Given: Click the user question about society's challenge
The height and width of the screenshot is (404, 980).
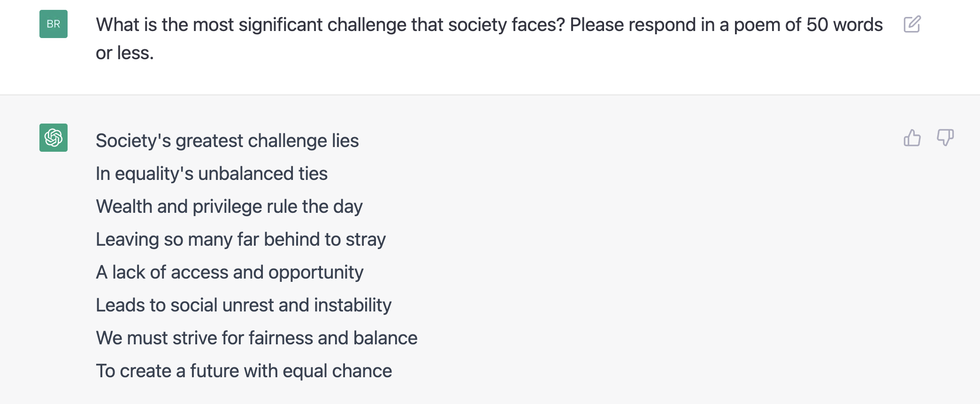Looking at the screenshot, I should coord(489,25).
